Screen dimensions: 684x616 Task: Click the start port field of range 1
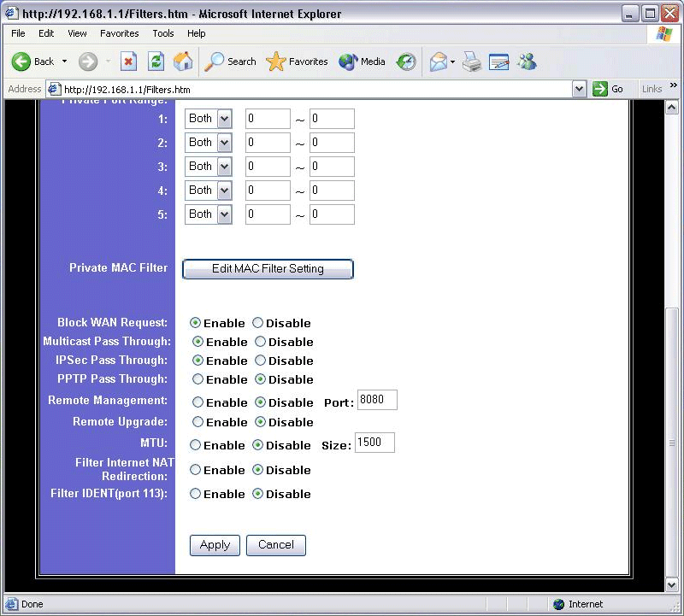(x=268, y=119)
